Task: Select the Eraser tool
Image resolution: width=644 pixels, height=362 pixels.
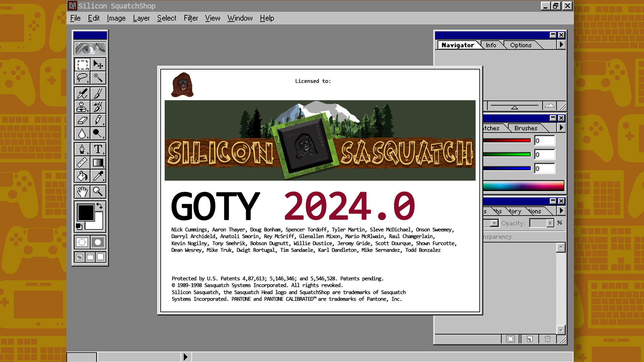Action: [x=82, y=120]
